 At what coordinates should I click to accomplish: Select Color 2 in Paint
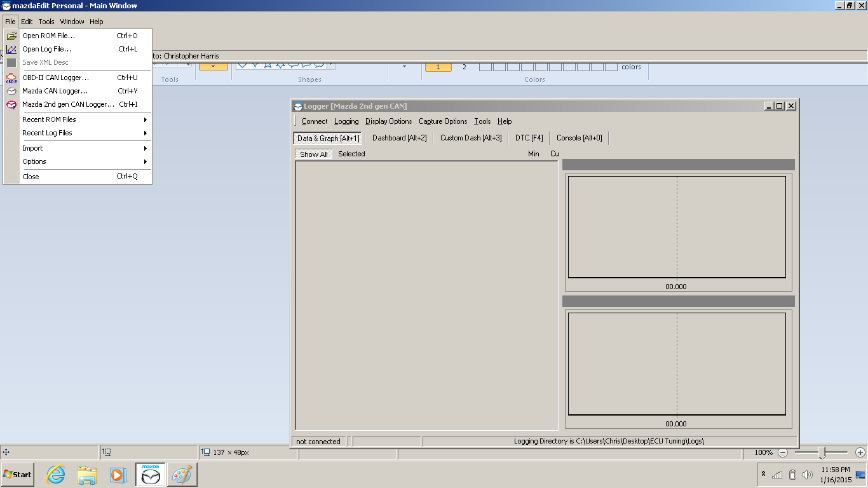tap(465, 67)
